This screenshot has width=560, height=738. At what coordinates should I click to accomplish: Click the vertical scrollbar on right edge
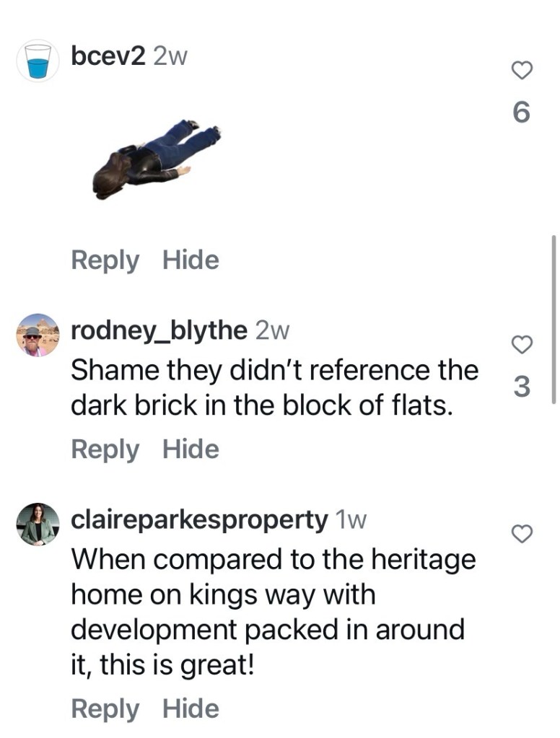[554, 319]
